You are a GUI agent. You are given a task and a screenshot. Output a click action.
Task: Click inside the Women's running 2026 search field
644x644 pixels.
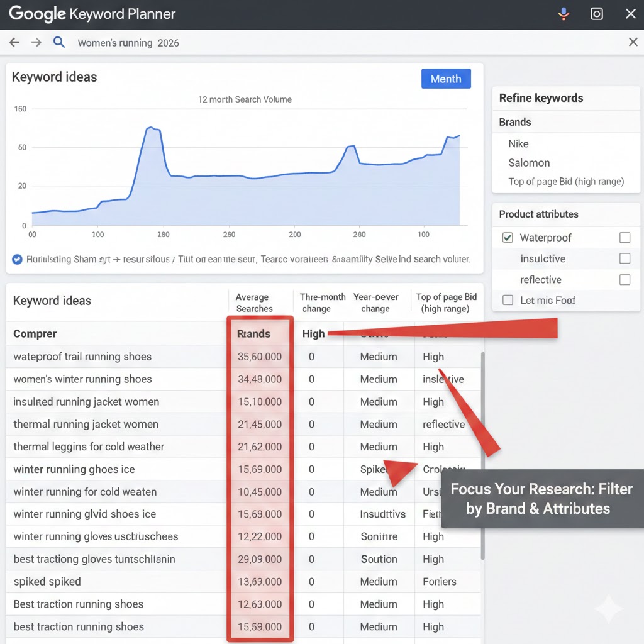(x=129, y=43)
